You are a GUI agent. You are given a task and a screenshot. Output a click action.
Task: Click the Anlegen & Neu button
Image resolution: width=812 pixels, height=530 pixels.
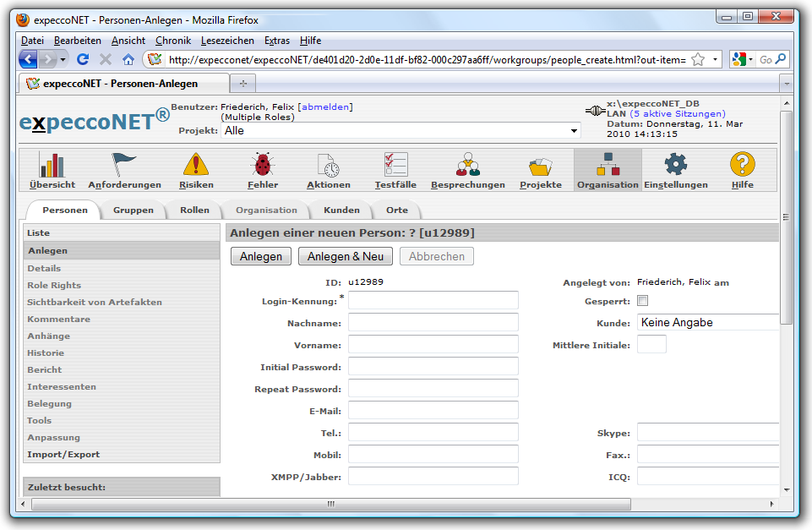[x=346, y=256]
